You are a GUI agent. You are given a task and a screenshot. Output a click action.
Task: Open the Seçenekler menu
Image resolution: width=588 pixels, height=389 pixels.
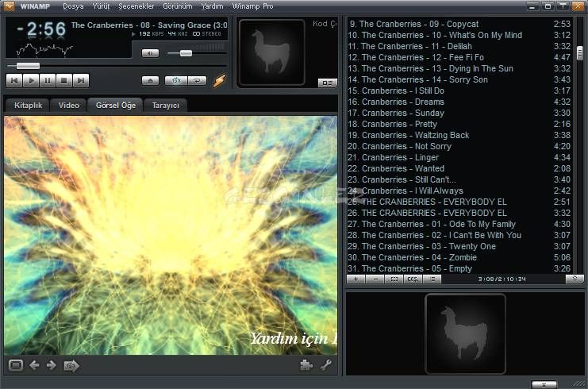pyautogui.click(x=136, y=6)
